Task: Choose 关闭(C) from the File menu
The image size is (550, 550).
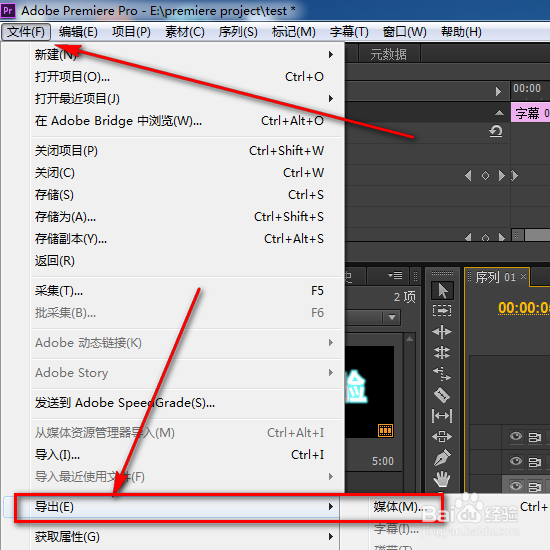Action: click(186, 173)
